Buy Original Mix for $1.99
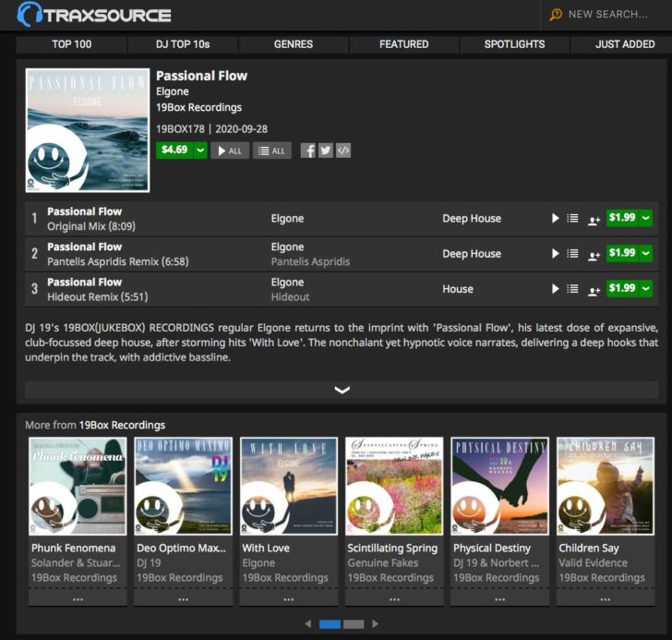Viewport: 672px width, 640px height. click(622, 218)
